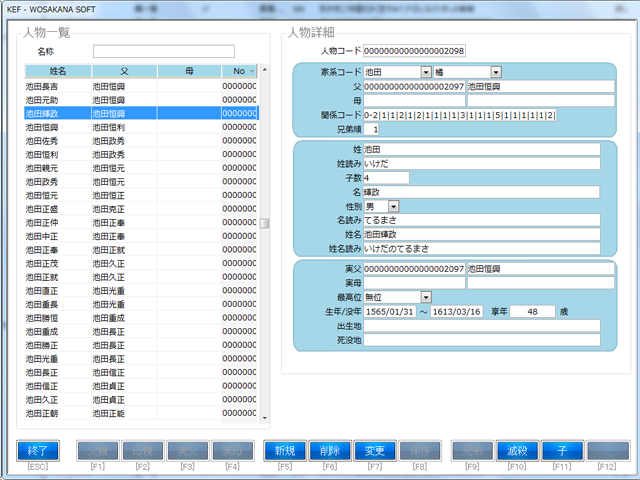The image size is (640, 480).
Task: Click the 名称 search input field
Action: pos(164,51)
